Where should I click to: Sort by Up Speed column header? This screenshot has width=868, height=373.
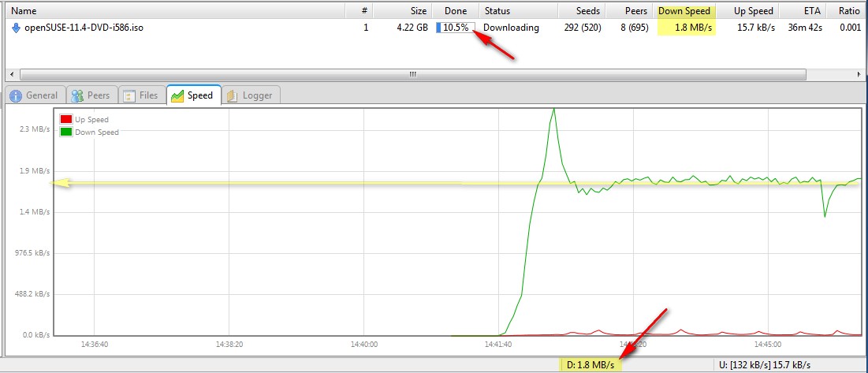(x=748, y=10)
